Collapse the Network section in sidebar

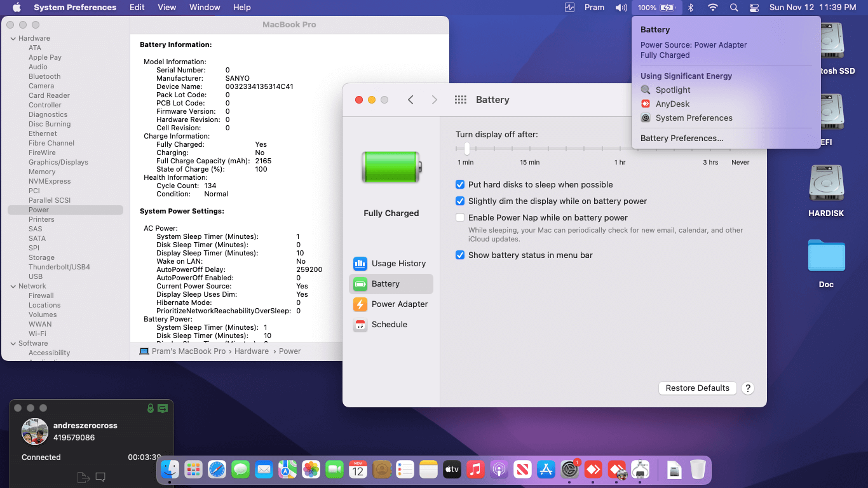point(13,287)
